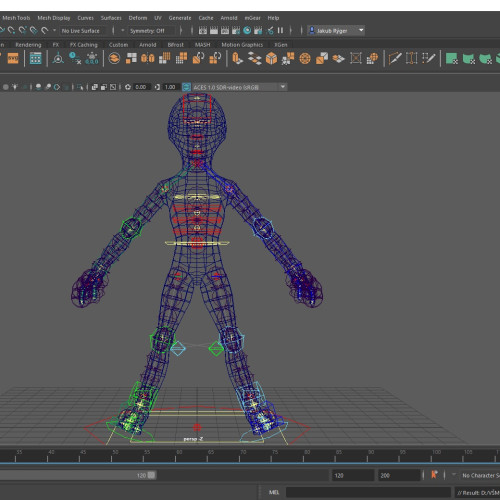This screenshot has height=500, width=500.
Task: Open the Mesh Display menu
Action: pos(54,18)
